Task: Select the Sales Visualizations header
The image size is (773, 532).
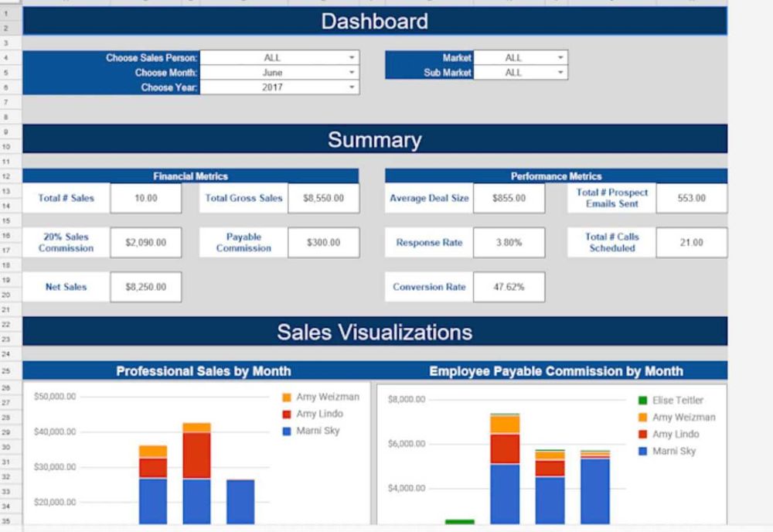Action: pyautogui.click(x=375, y=332)
